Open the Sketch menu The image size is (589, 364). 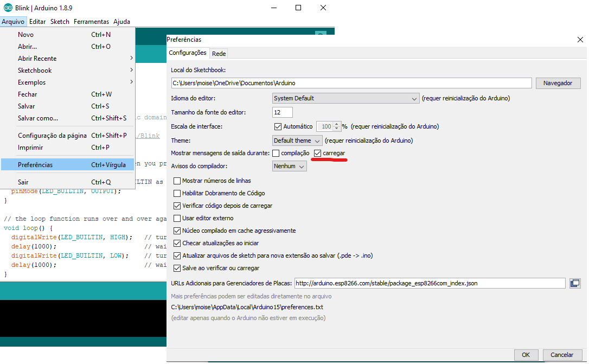(60, 21)
